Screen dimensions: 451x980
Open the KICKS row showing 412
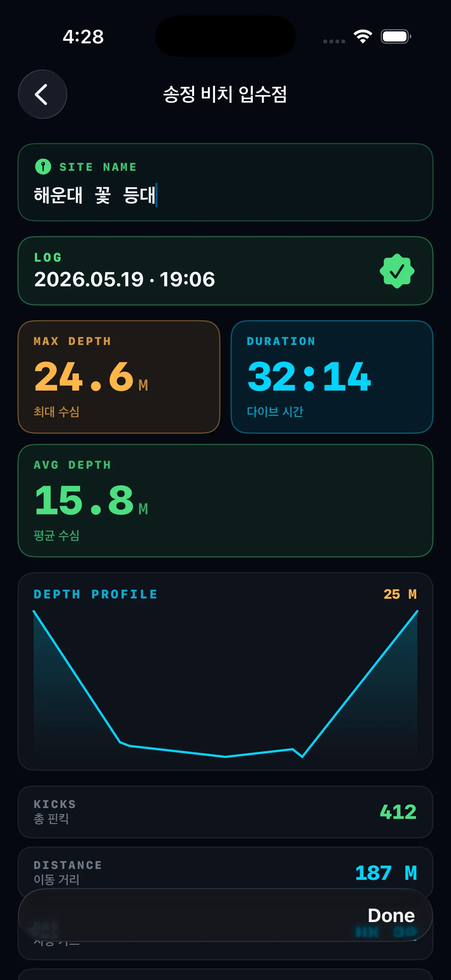225,812
